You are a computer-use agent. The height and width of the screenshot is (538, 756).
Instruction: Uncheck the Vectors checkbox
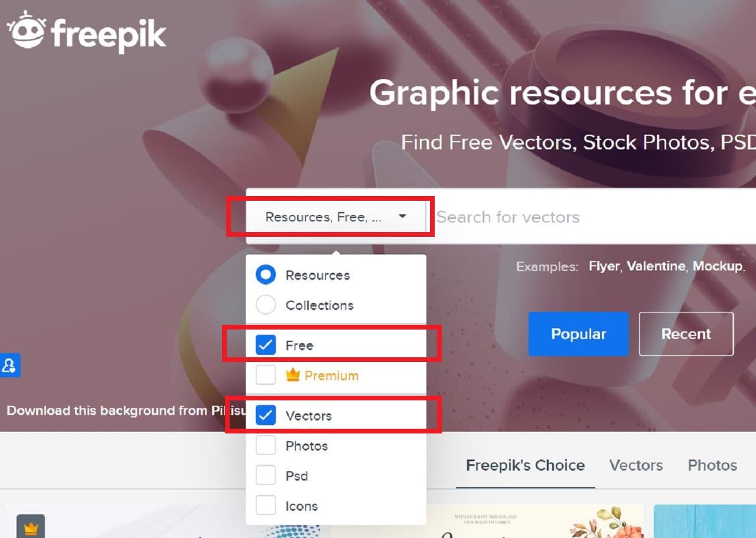point(266,415)
